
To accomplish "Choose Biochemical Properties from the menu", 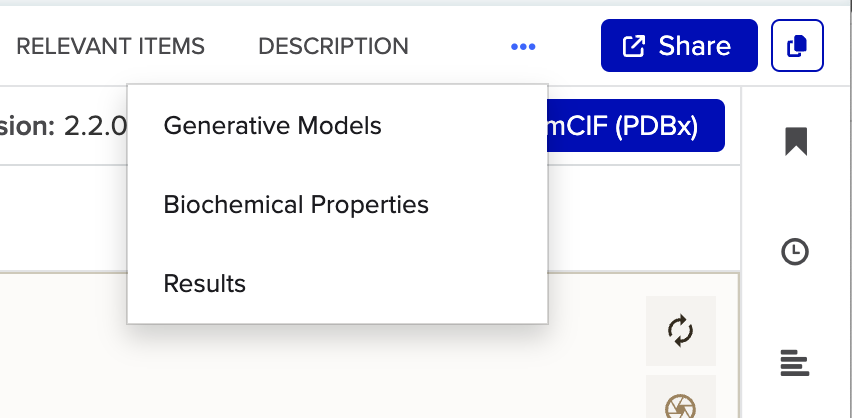I will (296, 205).
